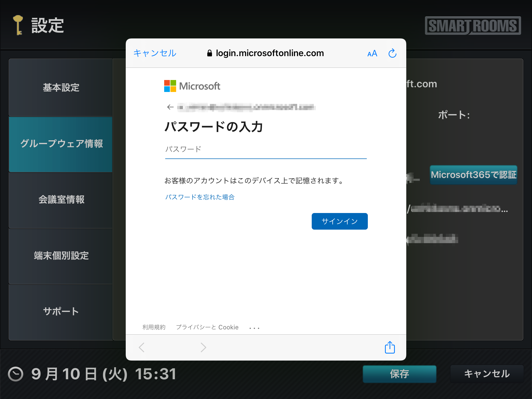
Task: Click the browser forward chevron
Action: click(203, 347)
